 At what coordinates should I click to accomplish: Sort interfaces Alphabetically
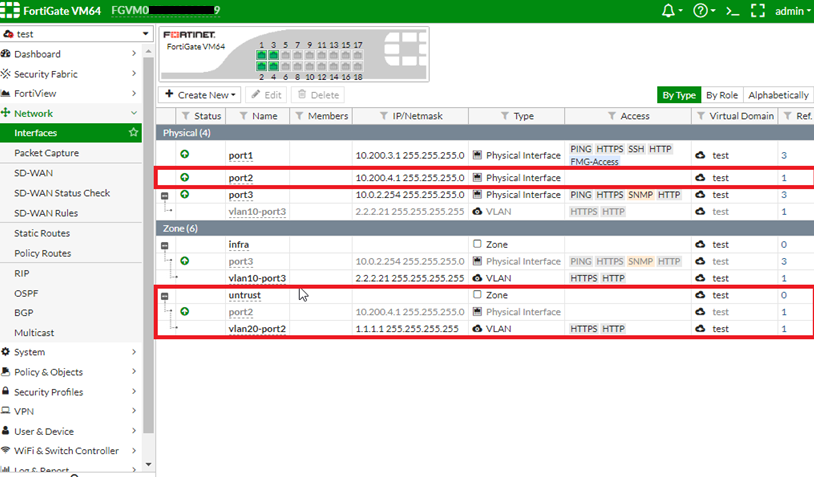click(778, 95)
